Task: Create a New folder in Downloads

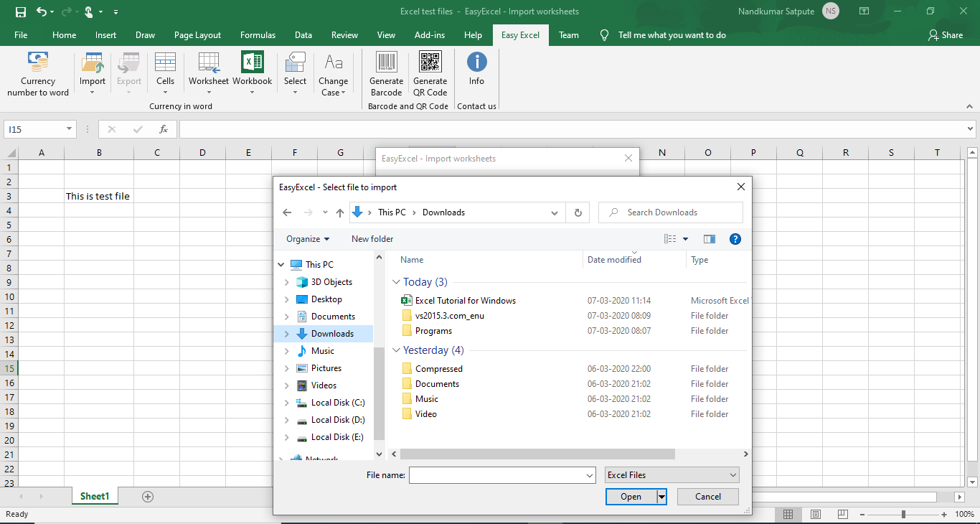Action: click(x=372, y=238)
